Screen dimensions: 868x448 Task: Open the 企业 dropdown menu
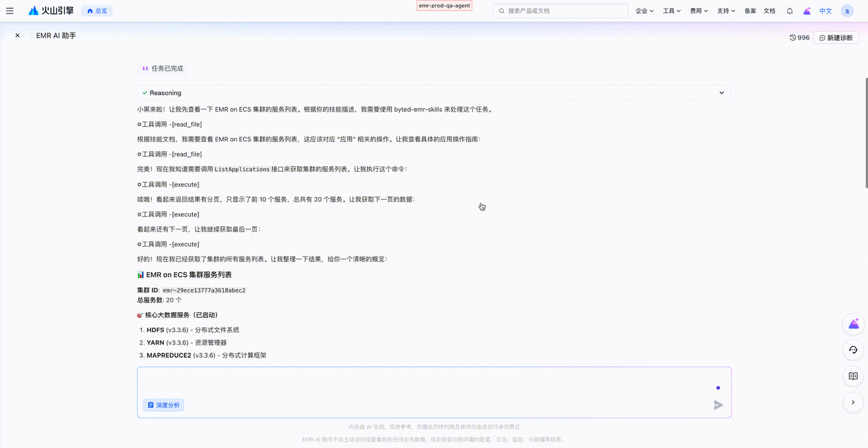coord(645,11)
